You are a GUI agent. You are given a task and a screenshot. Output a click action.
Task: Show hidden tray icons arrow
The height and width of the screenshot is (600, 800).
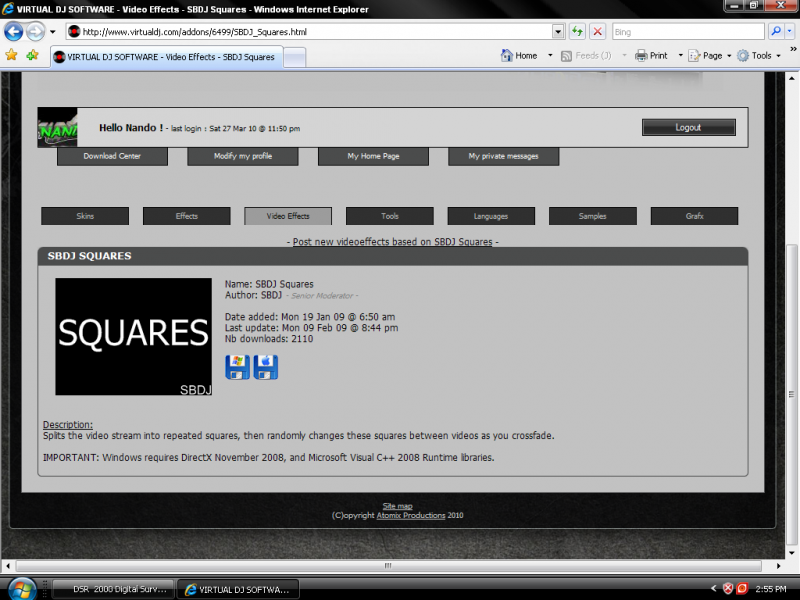(x=713, y=589)
